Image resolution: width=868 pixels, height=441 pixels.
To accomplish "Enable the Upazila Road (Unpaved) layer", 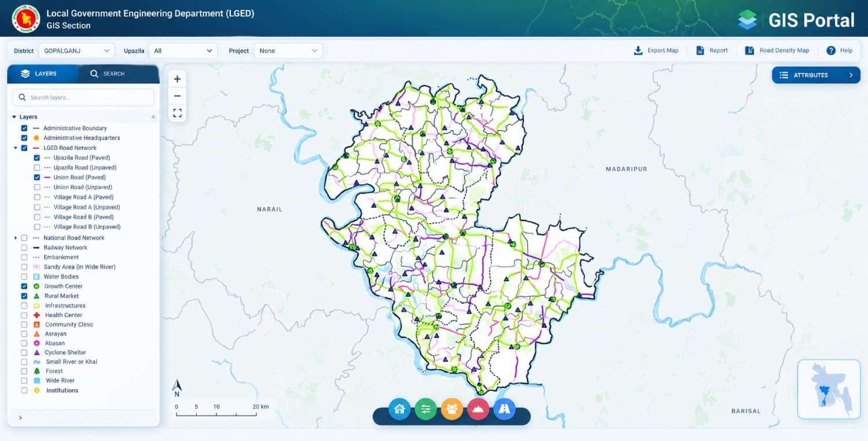I will click(37, 167).
